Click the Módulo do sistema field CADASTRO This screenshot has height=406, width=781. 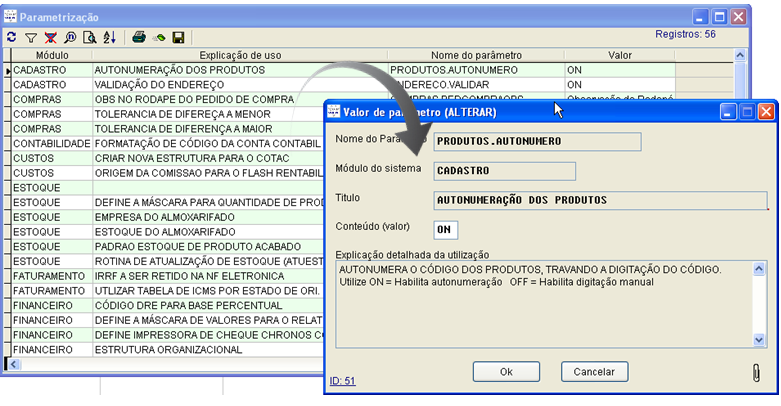pos(505,171)
